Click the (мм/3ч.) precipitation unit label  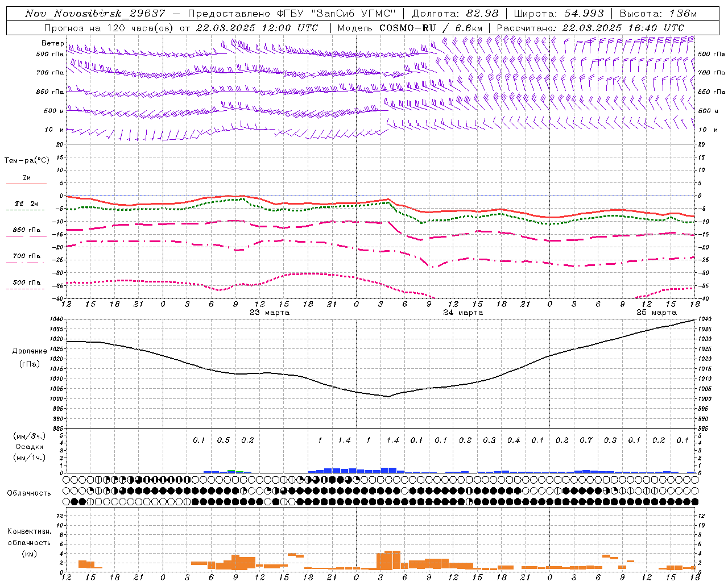[x=29, y=436]
